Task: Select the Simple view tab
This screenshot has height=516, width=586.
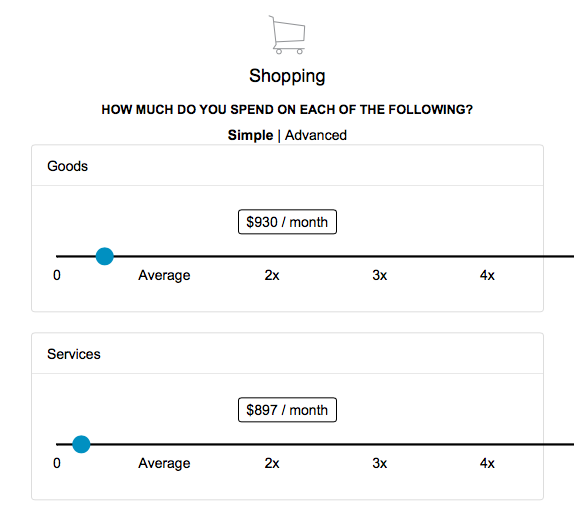Action: pyautogui.click(x=250, y=135)
